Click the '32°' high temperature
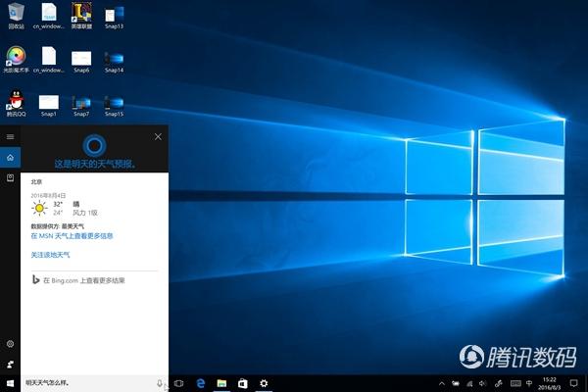This screenshot has height=392, width=588. point(58,204)
